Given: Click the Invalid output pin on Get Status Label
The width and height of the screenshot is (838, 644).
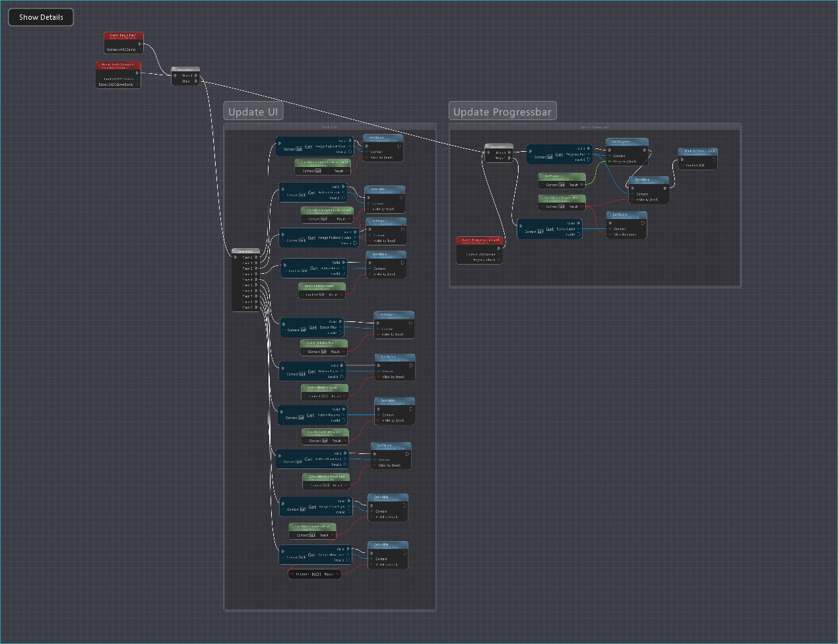Looking at the screenshot, I should 579,234.
